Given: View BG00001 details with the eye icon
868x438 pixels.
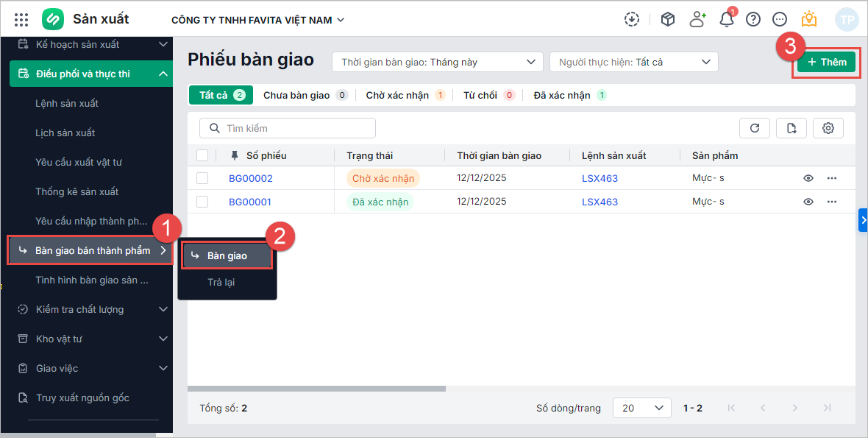Looking at the screenshot, I should coord(808,202).
